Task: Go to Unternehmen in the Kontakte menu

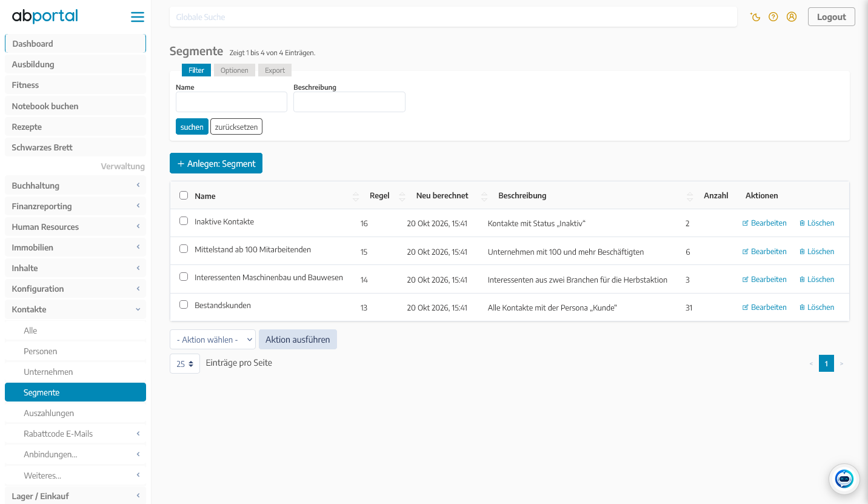Action: click(x=75, y=372)
